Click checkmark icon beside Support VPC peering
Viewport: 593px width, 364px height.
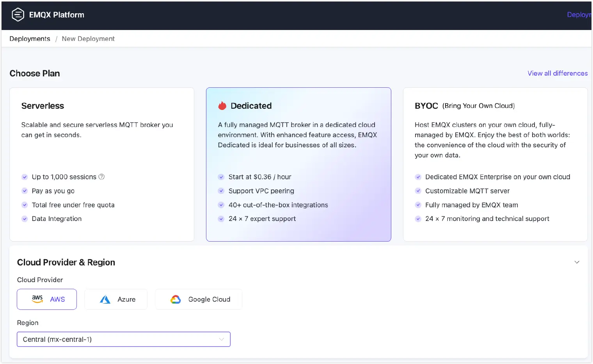pyautogui.click(x=221, y=191)
